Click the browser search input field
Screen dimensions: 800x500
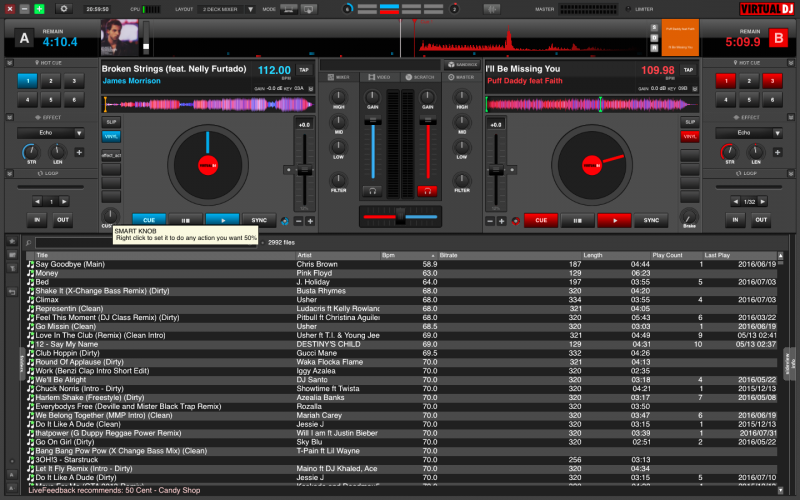pyautogui.click(x=146, y=243)
